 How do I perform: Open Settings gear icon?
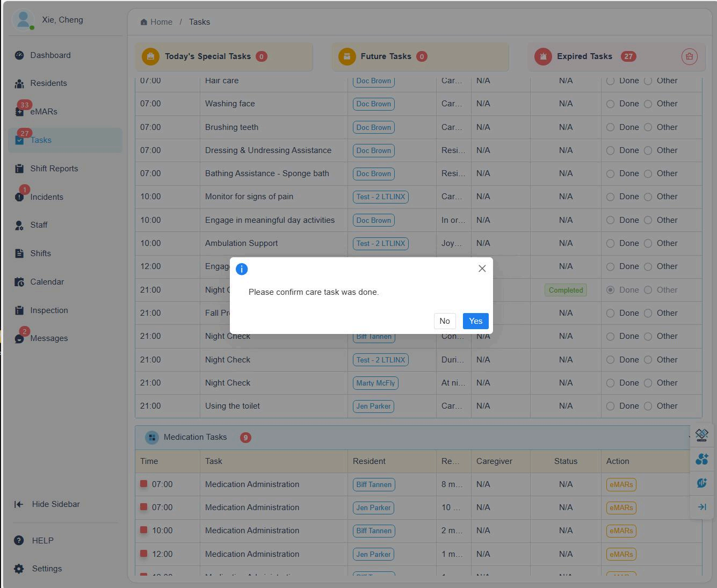tap(19, 569)
